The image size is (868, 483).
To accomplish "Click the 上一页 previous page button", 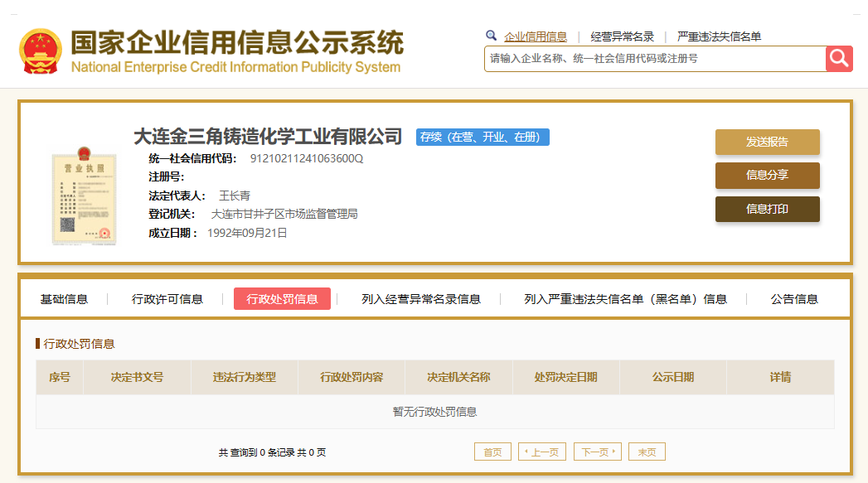I will (x=542, y=452).
